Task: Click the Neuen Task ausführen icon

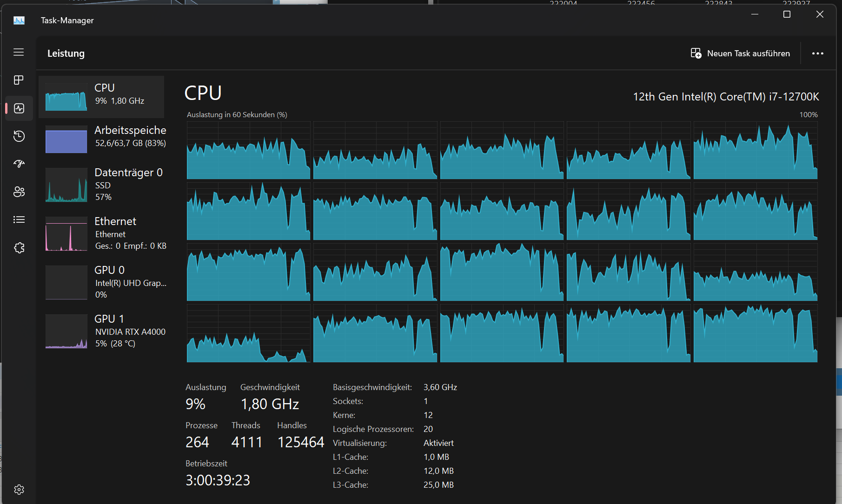Action: point(696,53)
